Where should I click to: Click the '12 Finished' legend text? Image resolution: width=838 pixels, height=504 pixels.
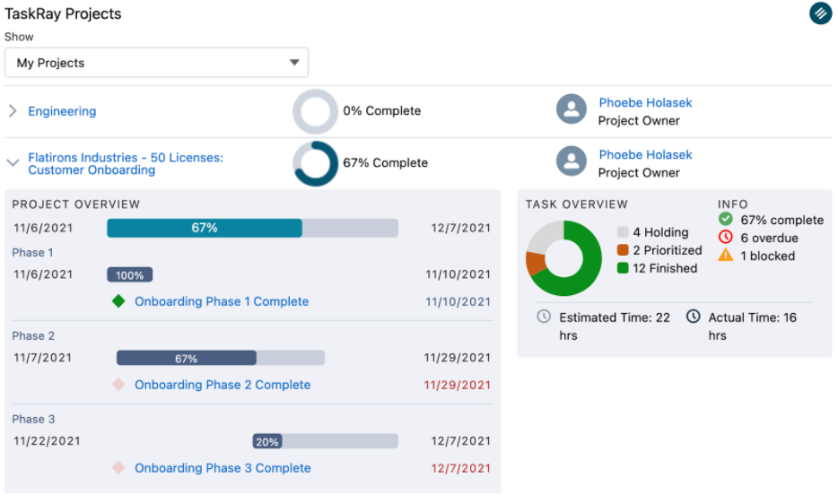click(665, 268)
